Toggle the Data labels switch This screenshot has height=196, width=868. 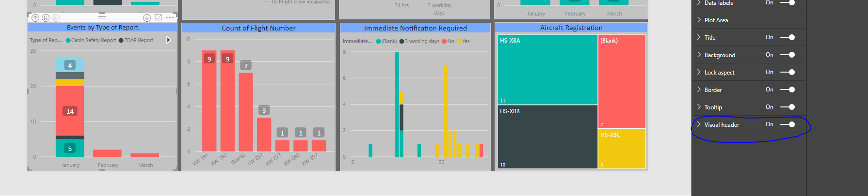788,2
